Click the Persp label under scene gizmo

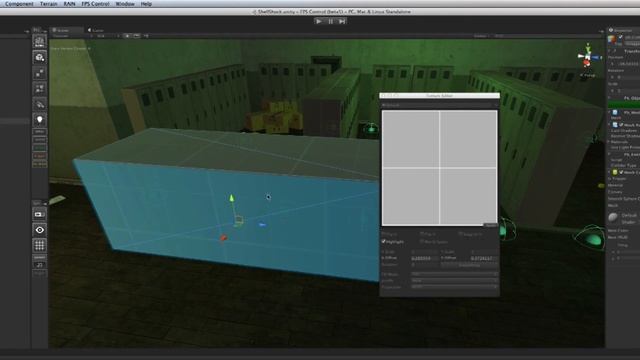588,75
